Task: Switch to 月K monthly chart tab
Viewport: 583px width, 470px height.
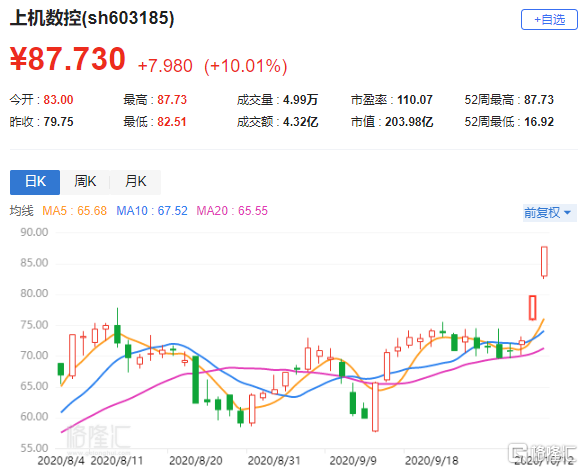Action: (136, 182)
